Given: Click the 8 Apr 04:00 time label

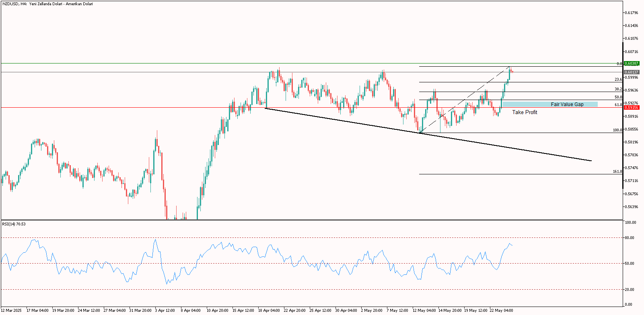Looking at the screenshot, I should click(x=191, y=311).
